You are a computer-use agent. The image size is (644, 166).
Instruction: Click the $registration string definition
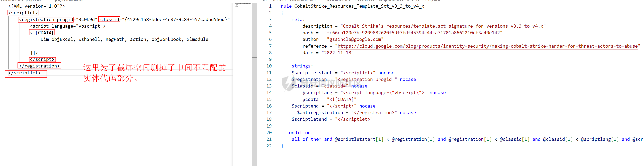pos(354,79)
